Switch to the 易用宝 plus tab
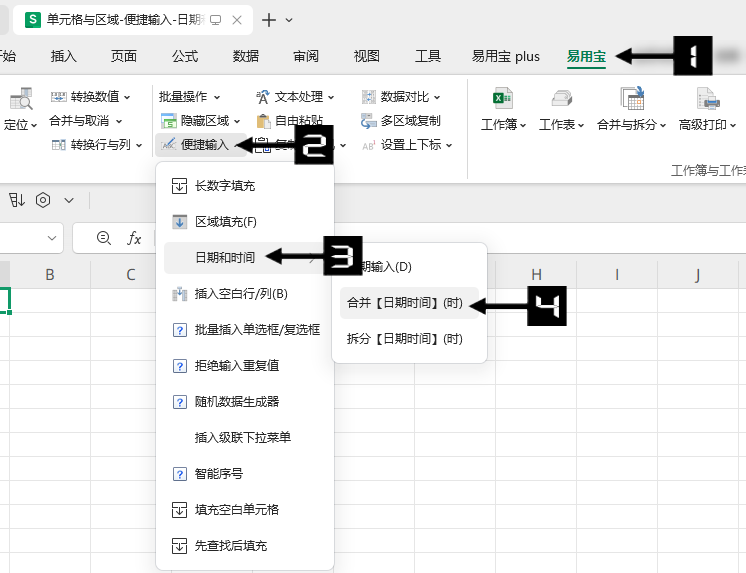Image resolution: width=746 pixels, height=573 pixels. pos(505,57)
